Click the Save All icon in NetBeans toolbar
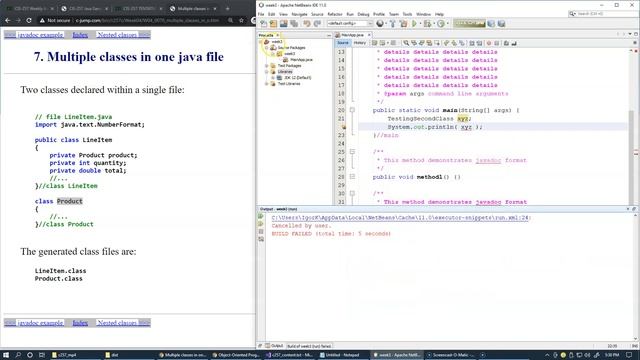Screen dimensions: 640x360 [293, 24]
